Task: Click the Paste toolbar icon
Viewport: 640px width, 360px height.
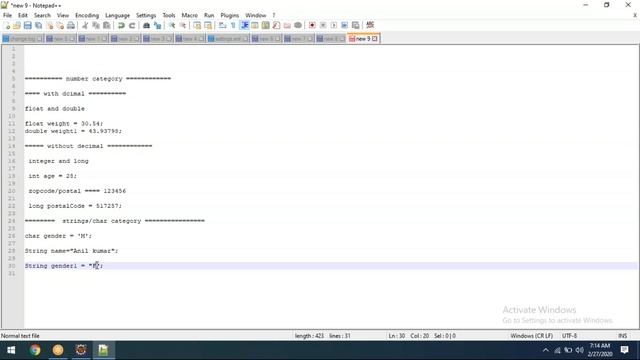Action: (107, 25)
